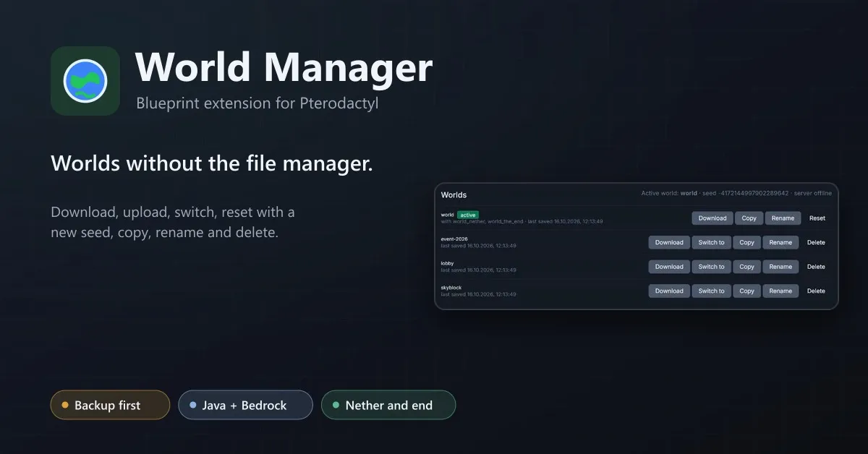This screenshot has height=454, width=868.
Task: Click the 'World Manager' title text
Action: (x=284, y=67)
